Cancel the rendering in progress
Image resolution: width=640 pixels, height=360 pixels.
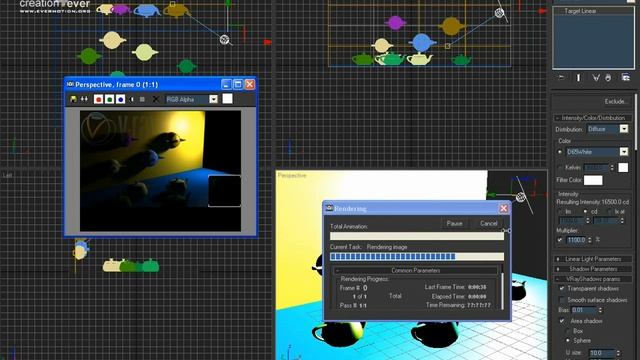489,223
